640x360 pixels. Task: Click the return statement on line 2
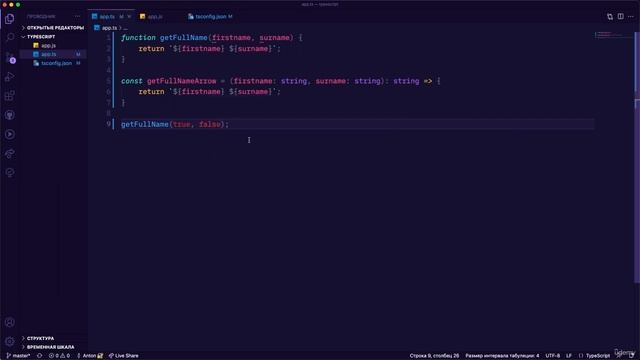coord(210,49)
